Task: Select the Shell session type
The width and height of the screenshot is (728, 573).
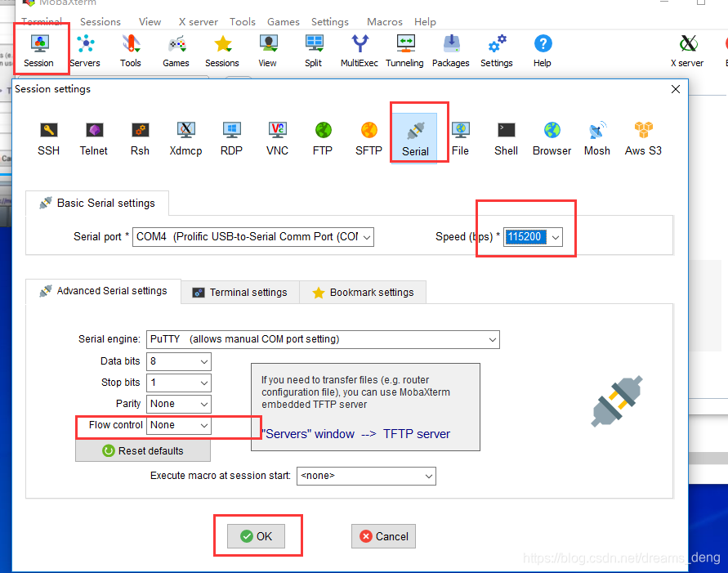Action: [506, 139]
